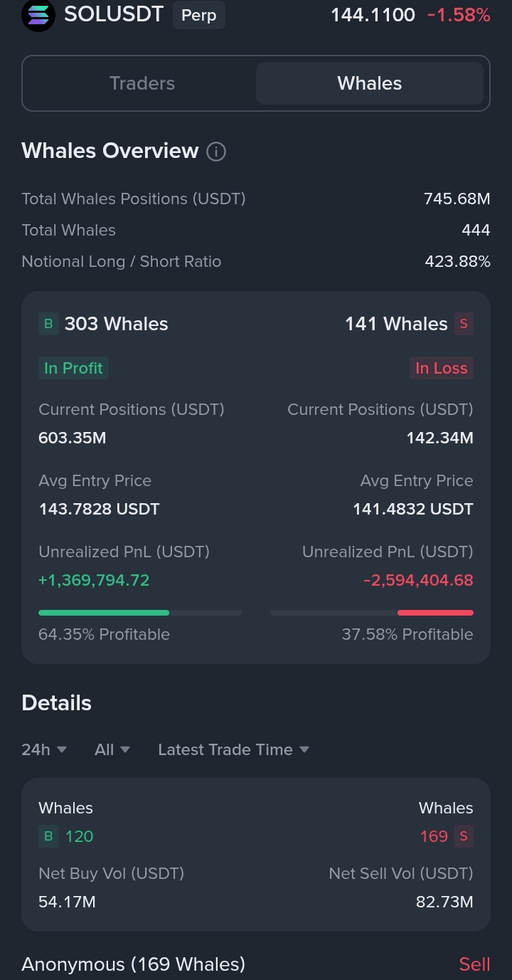512x980 pixels.
Task: Tap the green B badge beside 303 Whales
Action: point(48,324)
